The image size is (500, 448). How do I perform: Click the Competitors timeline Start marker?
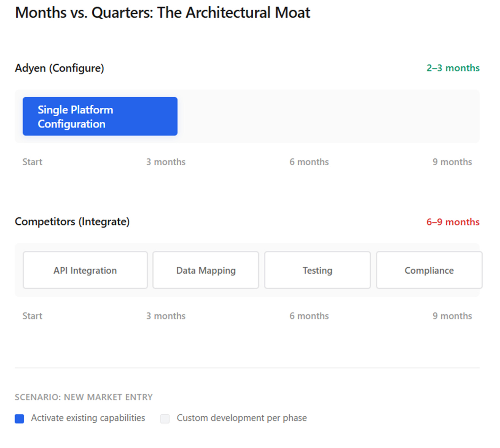pyautogui.click(x=32, y=316)
